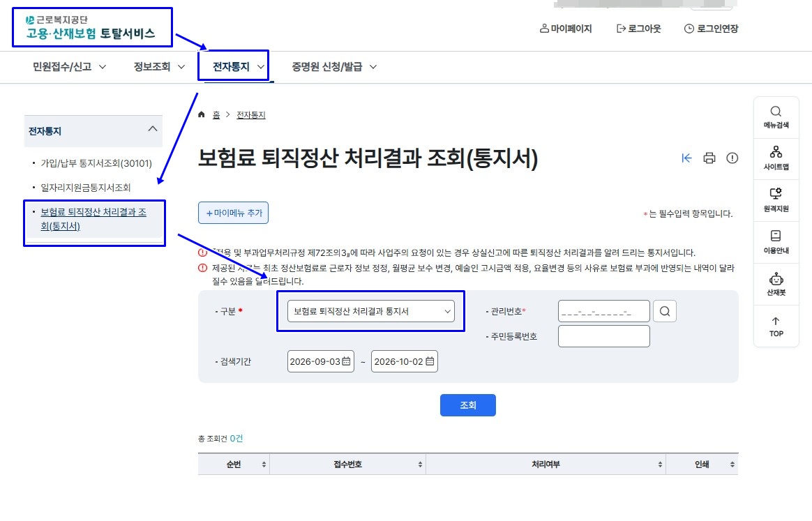Click the 근로복지공단 토탈서비스 logo
The height and width of the screenshot is (521, 812).
91,27
